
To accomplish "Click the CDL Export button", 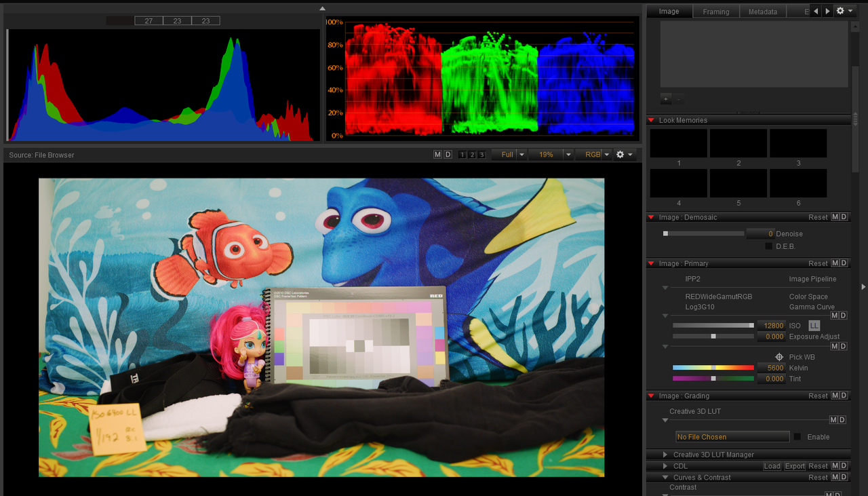I will click(795, 466).
